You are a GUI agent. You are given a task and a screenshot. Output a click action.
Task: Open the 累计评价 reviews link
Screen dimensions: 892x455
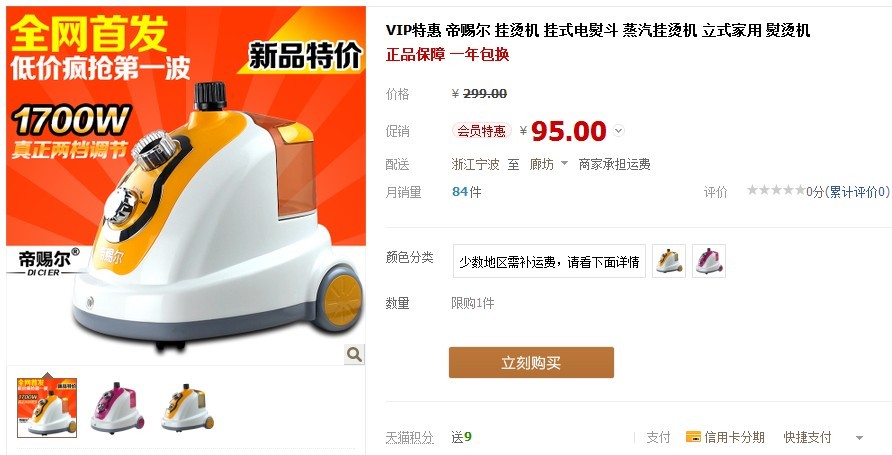click(857, 192)
